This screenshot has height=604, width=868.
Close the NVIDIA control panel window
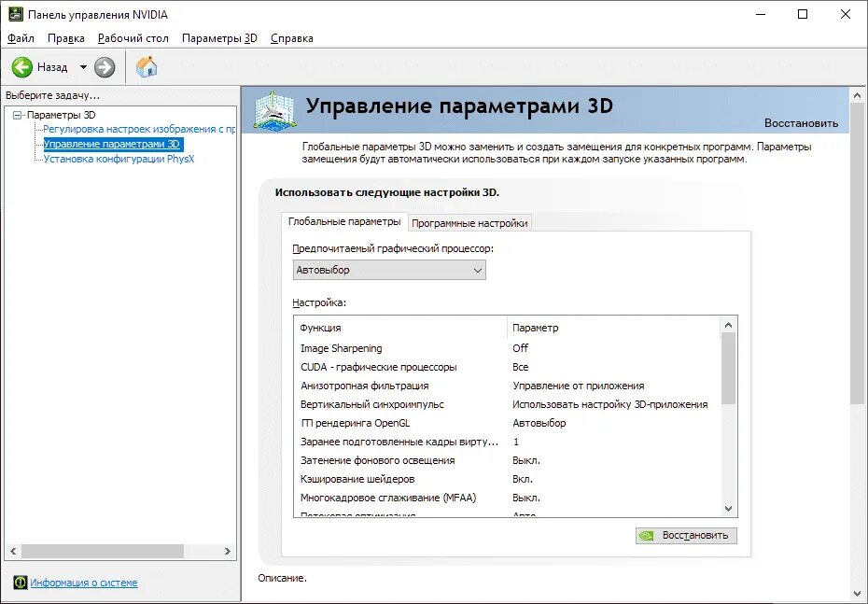click(846, 14)
